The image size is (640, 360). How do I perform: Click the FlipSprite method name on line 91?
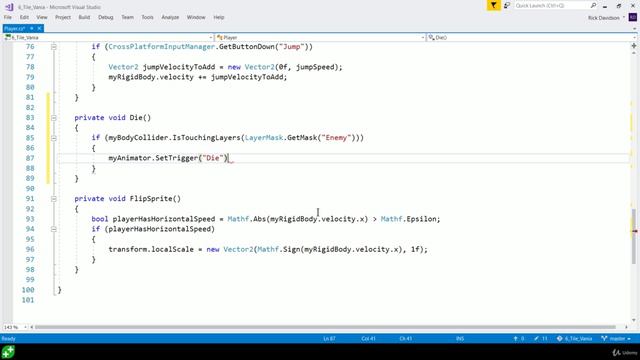151,198
